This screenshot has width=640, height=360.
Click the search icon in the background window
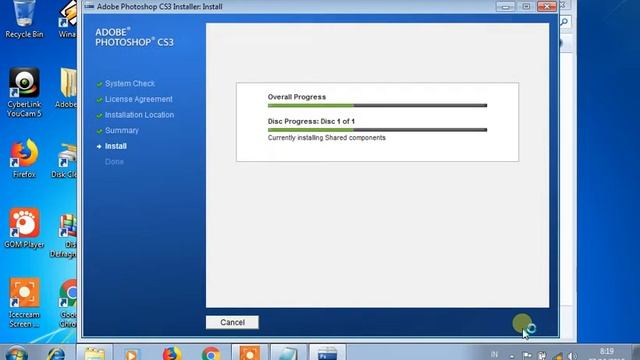[565, 22]
